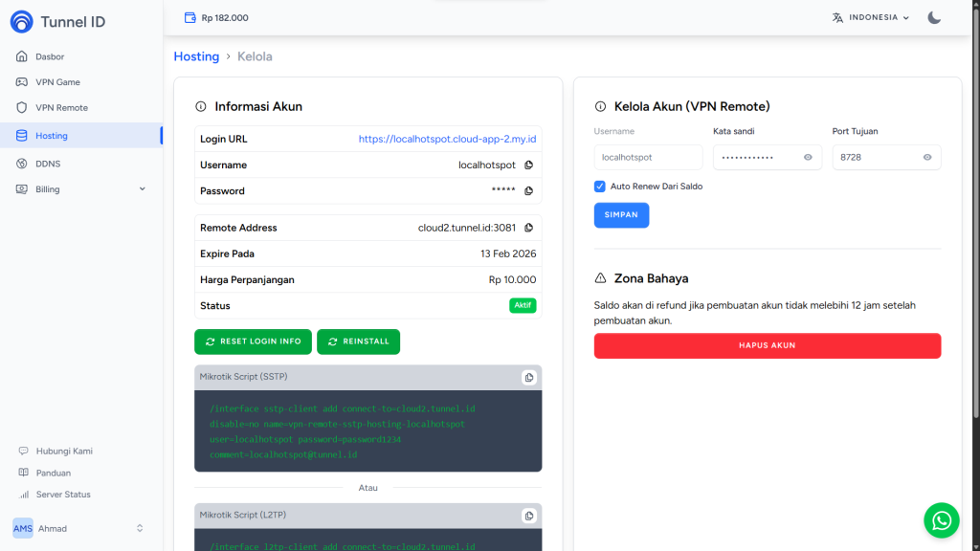Copy the Username value in Informasi Akun
The width and height of the screenshot is (980, 551).
(x=528, y=165)
